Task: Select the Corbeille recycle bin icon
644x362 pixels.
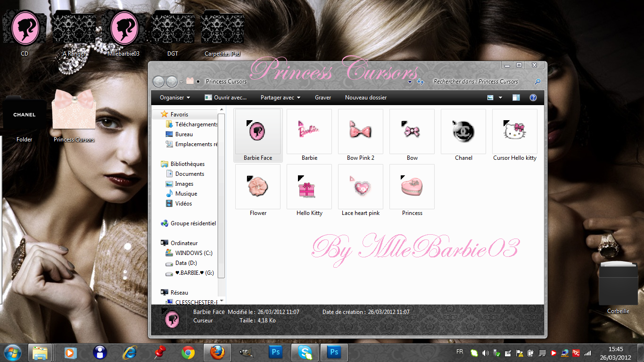Action: pos(618,288)
